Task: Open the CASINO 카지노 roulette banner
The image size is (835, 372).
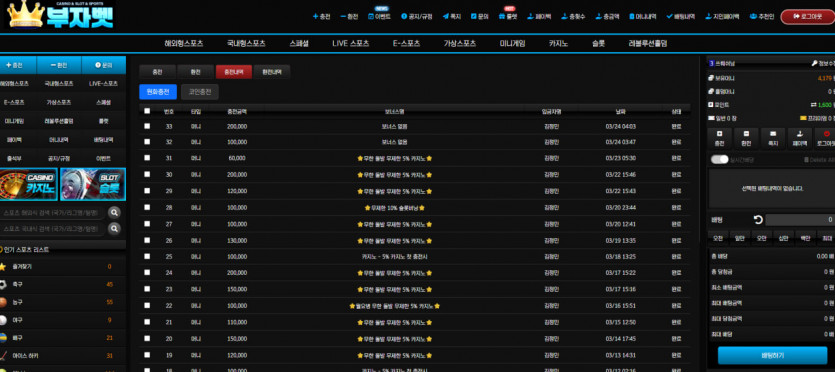Action: click(29, 184)
